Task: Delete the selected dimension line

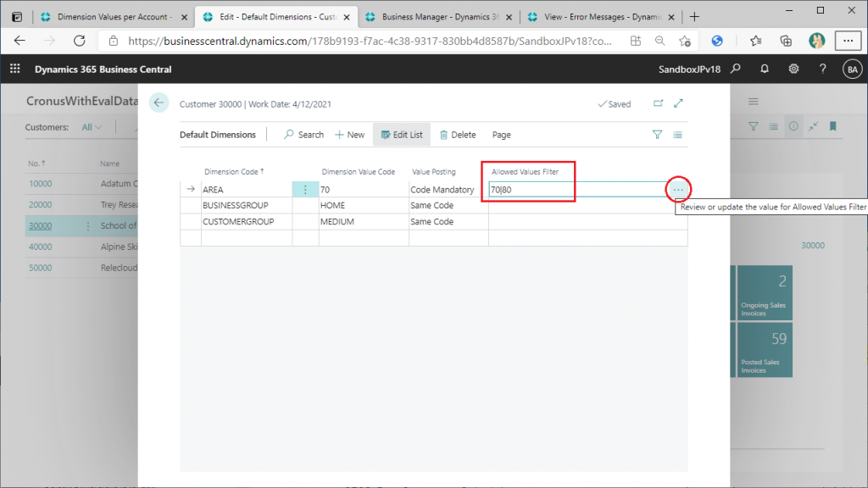Action: coord(458,135)
